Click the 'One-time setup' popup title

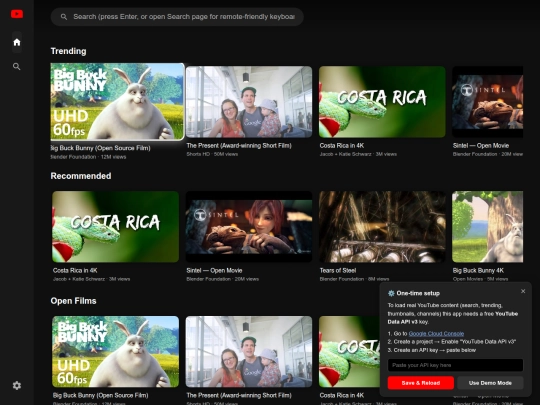click(x=418, y=293)
